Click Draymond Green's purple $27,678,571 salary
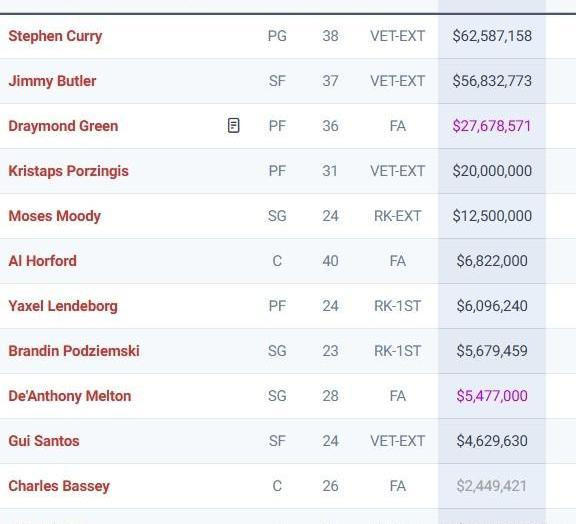576x524 pixels. point(492,126)
